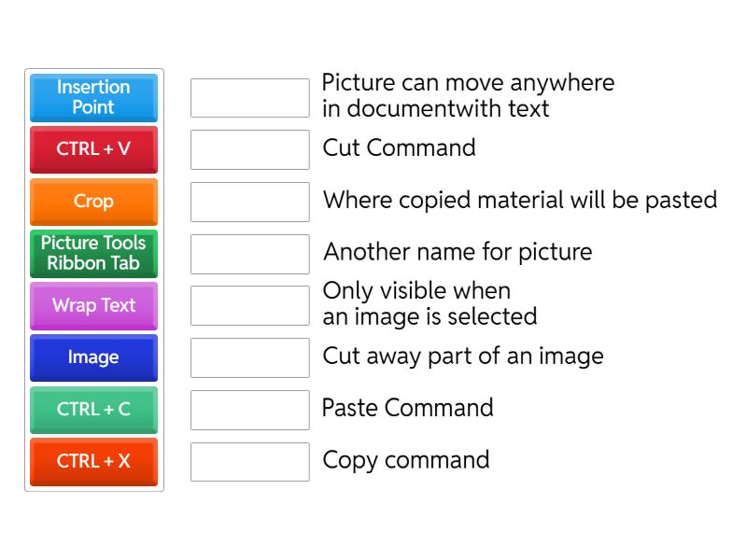Click the box beside 'Only visible when an image is selected'
The width and height of the screenshot is (747, 560).
pos(249,305)
